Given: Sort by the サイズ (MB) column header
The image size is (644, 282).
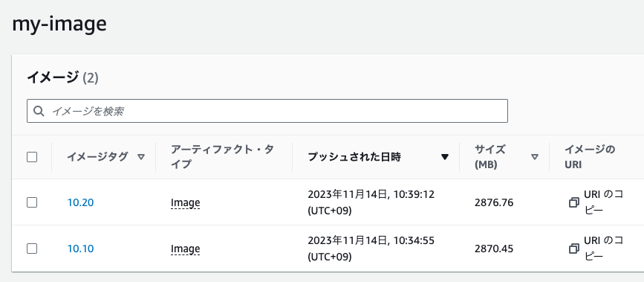Looking at the screenshot, I should (490, 157).
